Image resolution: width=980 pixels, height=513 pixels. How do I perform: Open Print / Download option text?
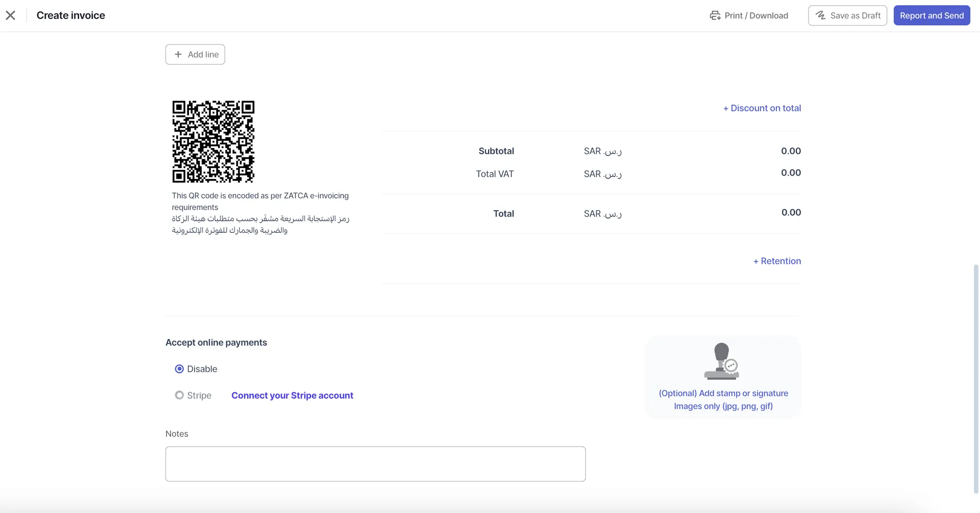pyautogui.click(x=756, y=15)
